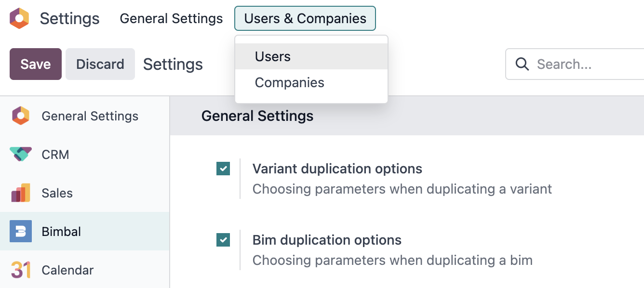Screen dimensions: 644x288
Task: Click the General Settings section heading
Action: pos(257,116)
